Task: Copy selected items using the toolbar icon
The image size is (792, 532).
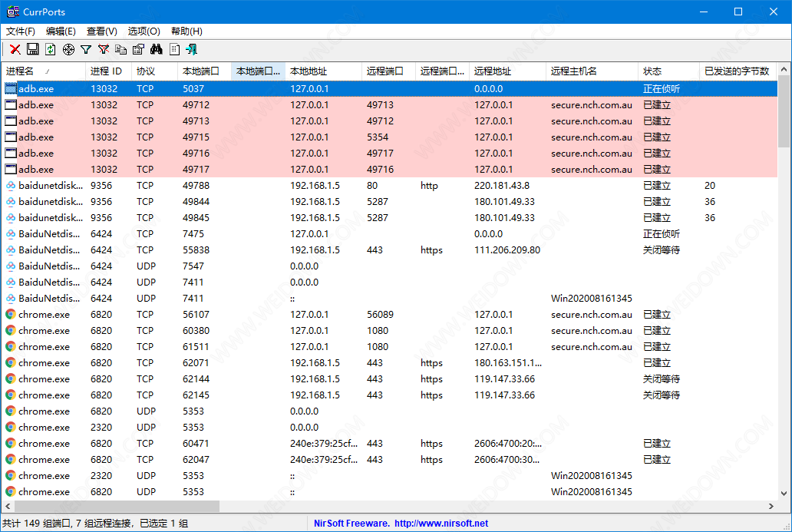Action: (120, 49)
